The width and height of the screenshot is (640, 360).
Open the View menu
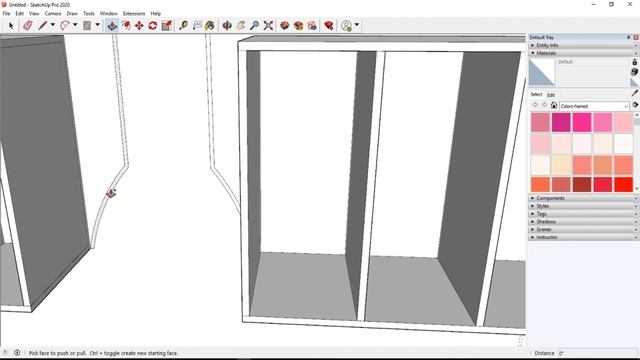click(34, 13)
